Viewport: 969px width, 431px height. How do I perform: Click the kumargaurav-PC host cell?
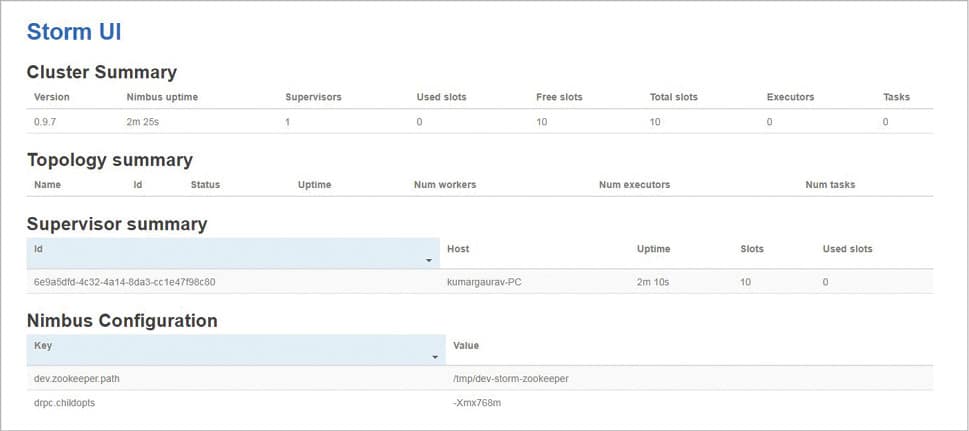[484, 282]
